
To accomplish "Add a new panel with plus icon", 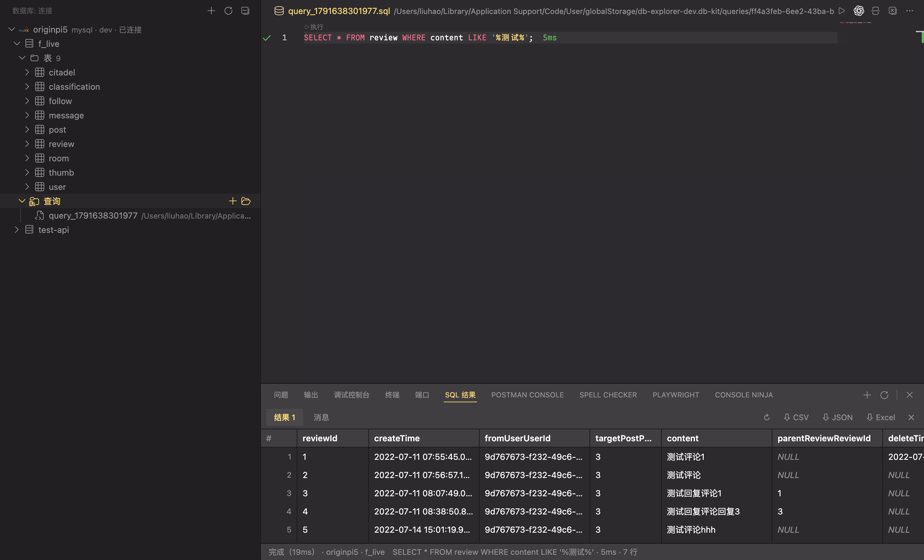I will tap(867, 395).
